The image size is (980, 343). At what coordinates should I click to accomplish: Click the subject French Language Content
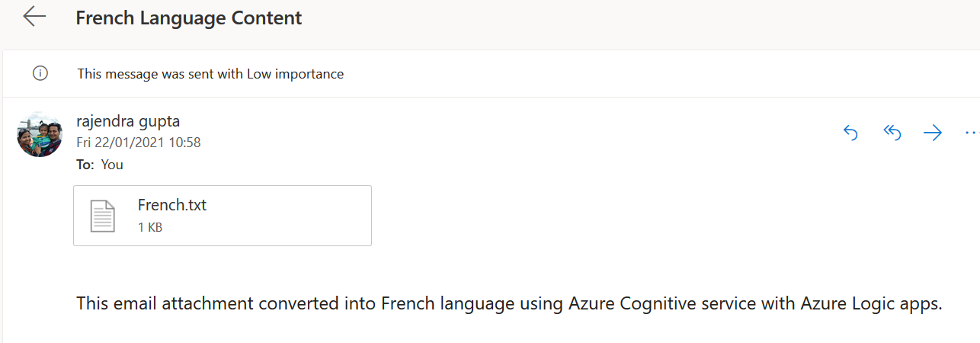point(188,18)
